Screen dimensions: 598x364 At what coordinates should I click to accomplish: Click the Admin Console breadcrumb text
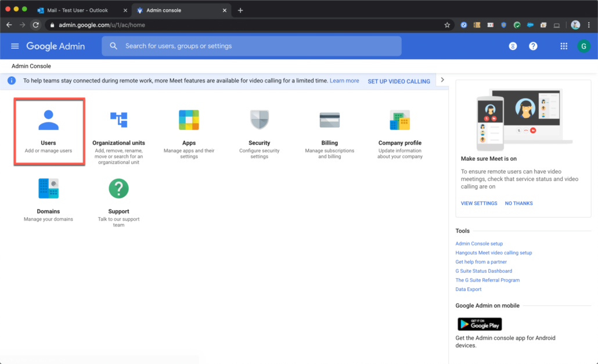pyautogui.click(x=31, y=66)
